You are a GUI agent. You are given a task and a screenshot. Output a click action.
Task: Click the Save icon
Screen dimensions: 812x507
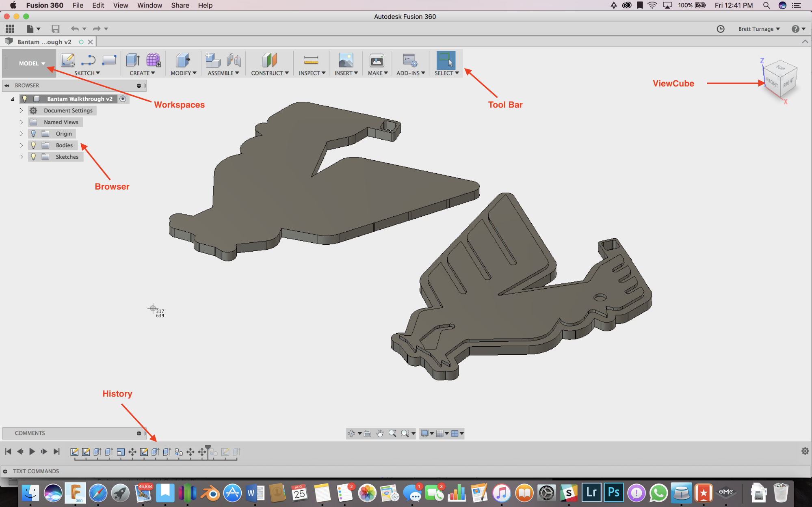point(55,28)
